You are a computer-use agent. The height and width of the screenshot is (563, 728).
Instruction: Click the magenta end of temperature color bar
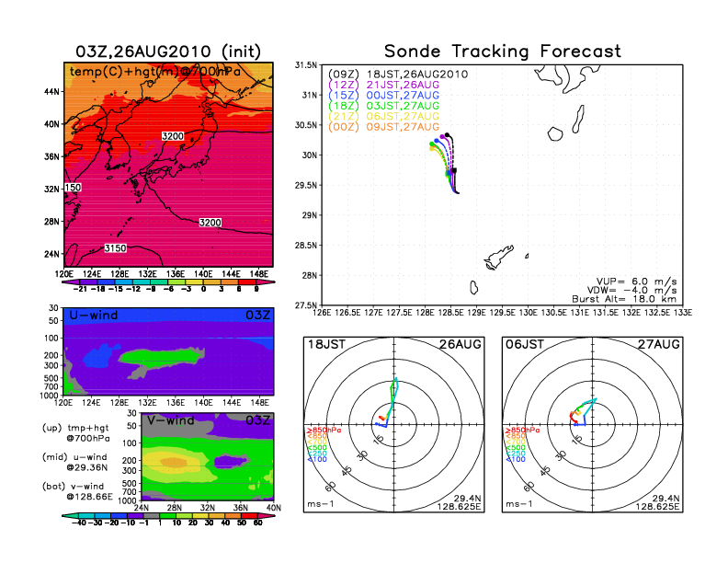[x=267, y=282]
